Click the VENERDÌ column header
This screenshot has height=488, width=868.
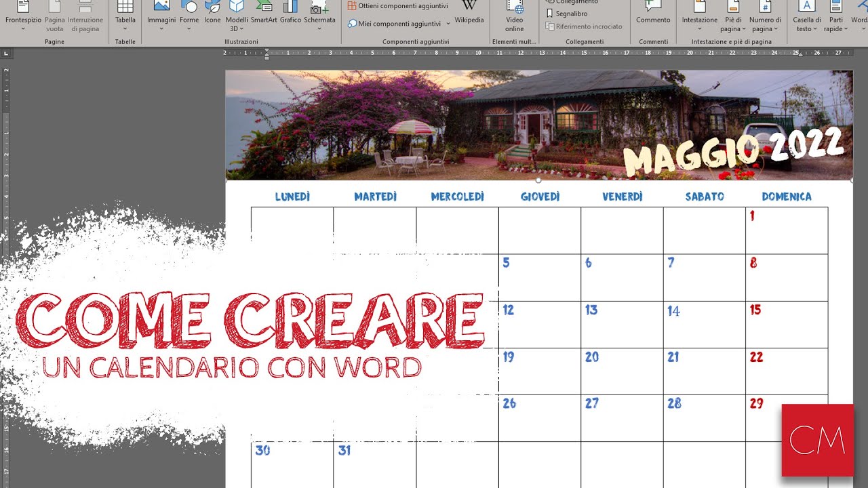coord(623,197)
